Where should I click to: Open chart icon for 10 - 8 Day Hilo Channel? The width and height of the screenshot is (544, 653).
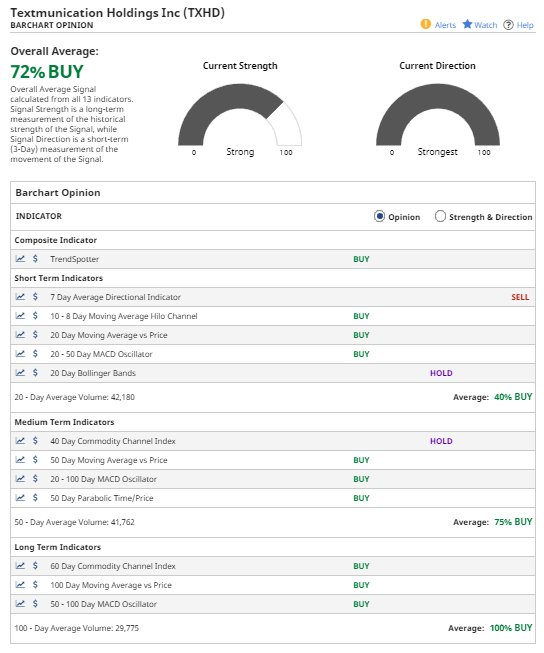coord(20,316)
